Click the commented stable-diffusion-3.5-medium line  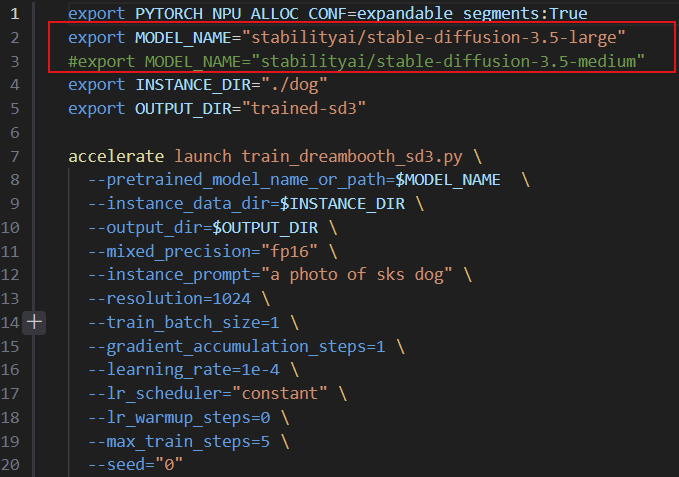coord(356,61)
